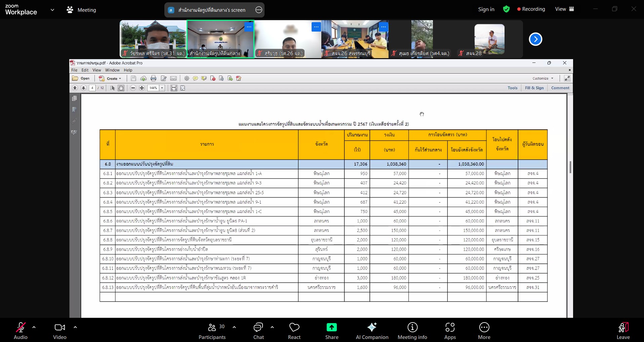Open the Customize dropdown in Acrobat

pyautogui.click(x=542, y=78)
